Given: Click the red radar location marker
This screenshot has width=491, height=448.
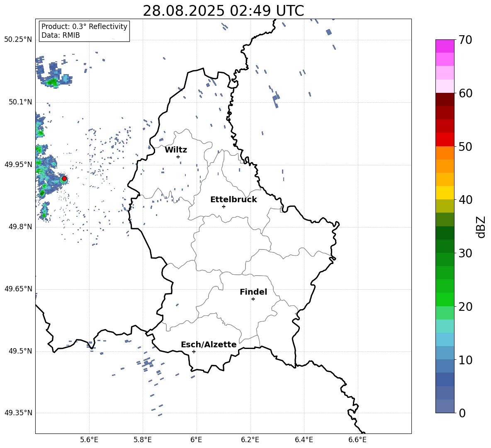Looking at the screenshot, I should (64, 179).
